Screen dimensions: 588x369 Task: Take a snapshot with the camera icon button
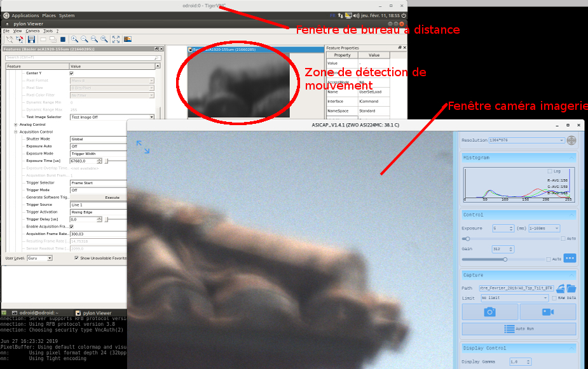click(489, 312)
